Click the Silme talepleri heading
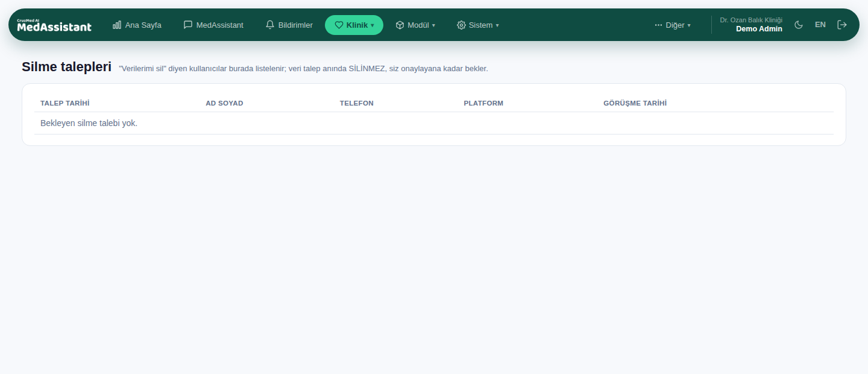 [66, 67]
